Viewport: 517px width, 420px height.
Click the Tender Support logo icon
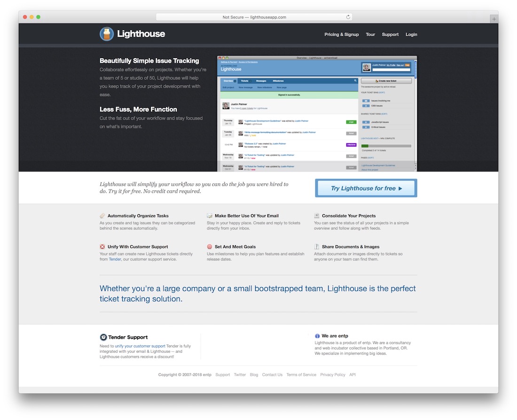coord(103,337)
